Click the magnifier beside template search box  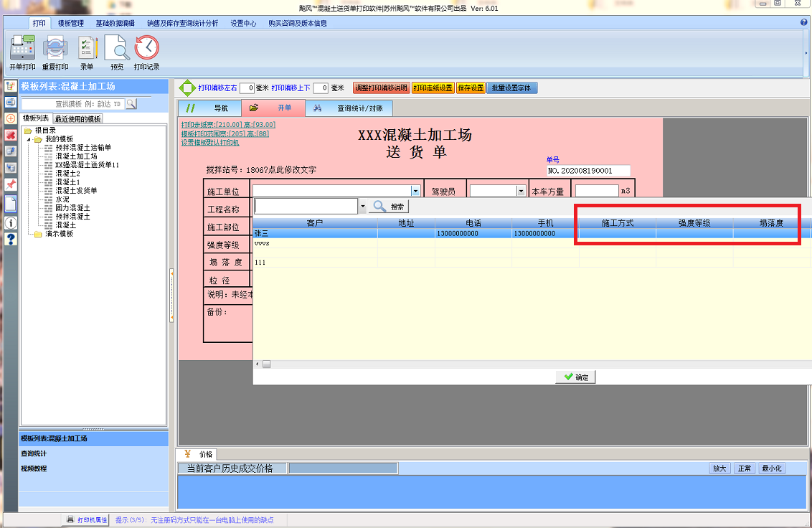point(131,104)
